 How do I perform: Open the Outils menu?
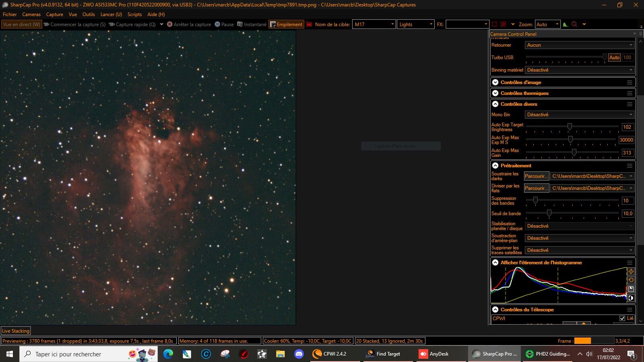pos(89,14)
